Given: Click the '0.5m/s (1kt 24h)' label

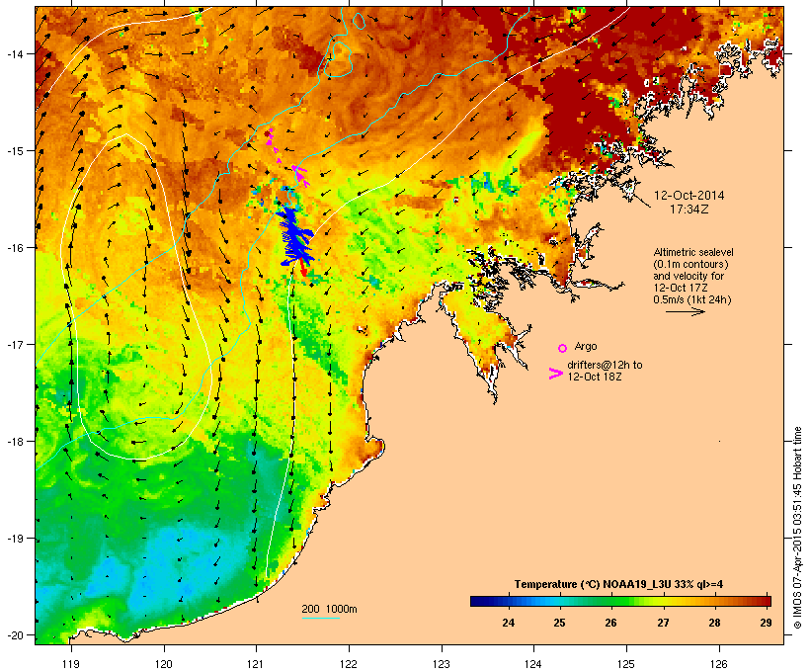Looking at the screenshot, I should coord(692,299).
